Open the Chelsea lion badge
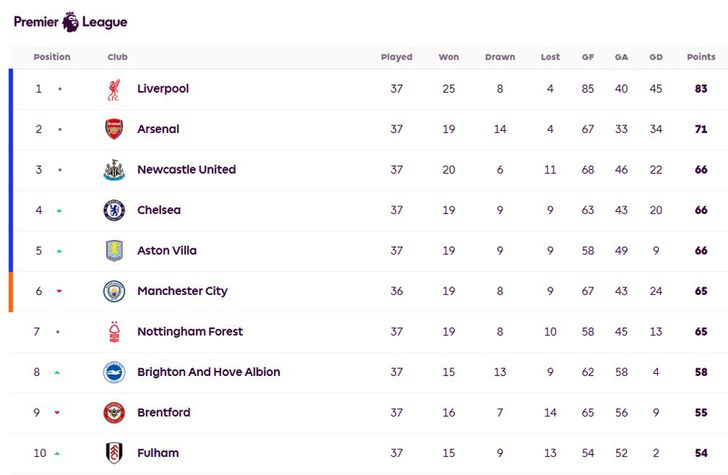 114,210
